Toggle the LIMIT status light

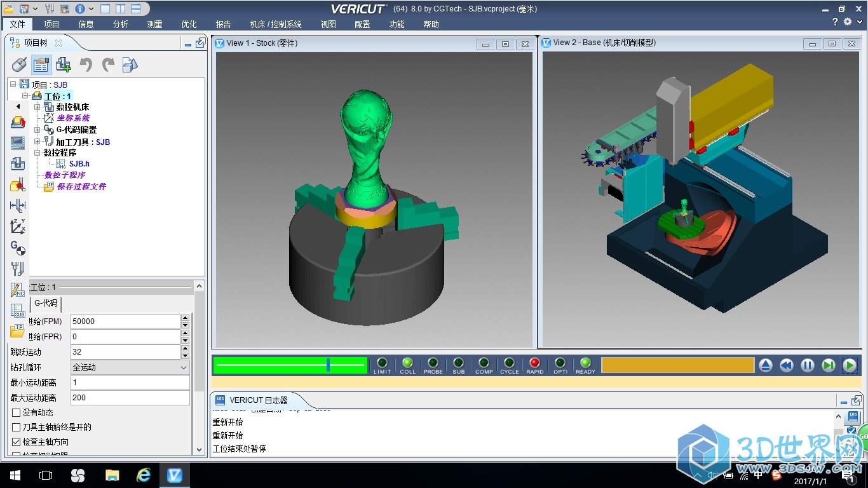[x=382, y=363]
